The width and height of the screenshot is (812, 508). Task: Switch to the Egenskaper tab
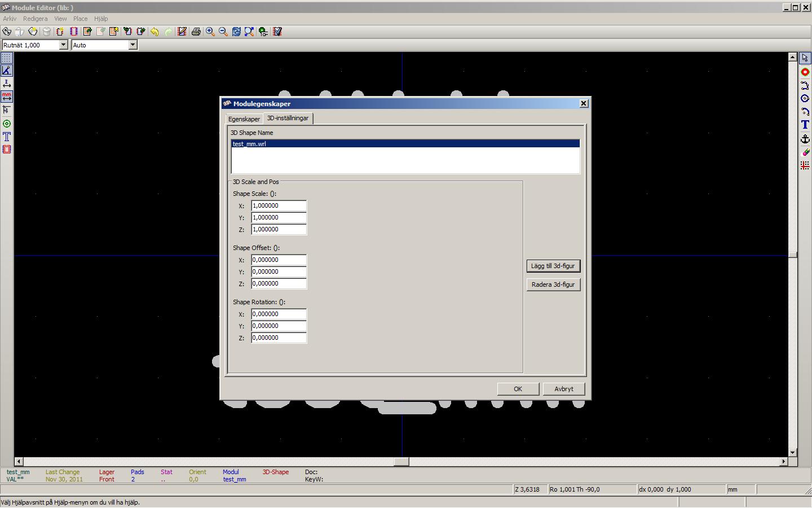(244, 119)
